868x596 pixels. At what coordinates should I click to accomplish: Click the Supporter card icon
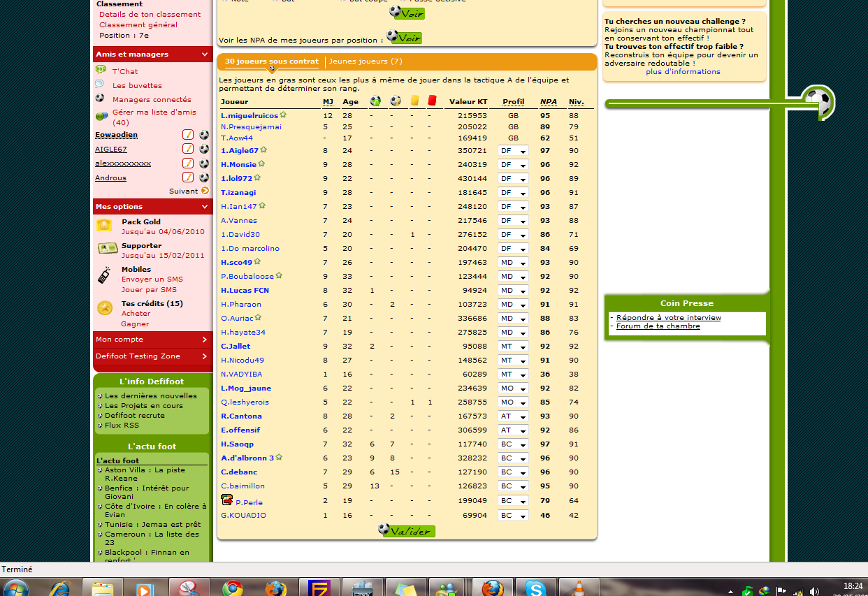point(107,249)
